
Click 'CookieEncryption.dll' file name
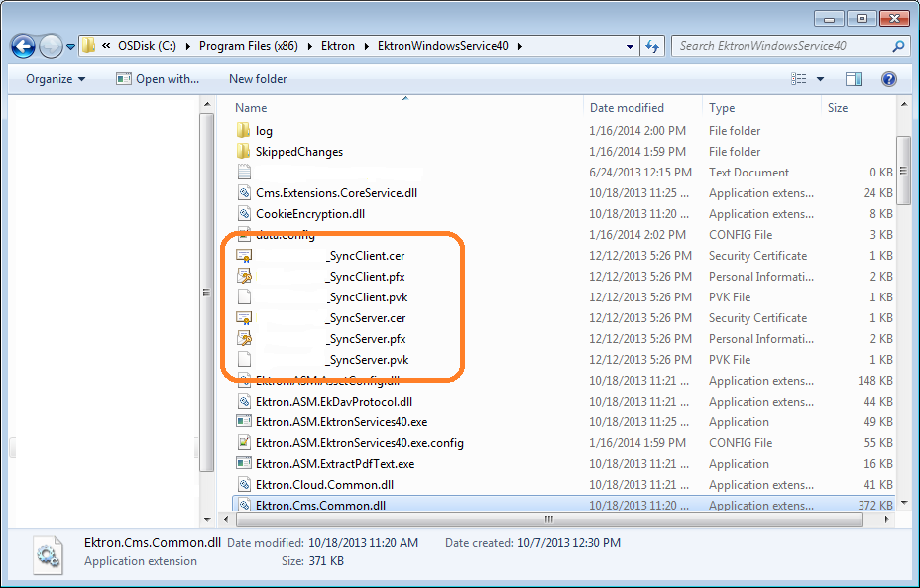tap(310, 213)
